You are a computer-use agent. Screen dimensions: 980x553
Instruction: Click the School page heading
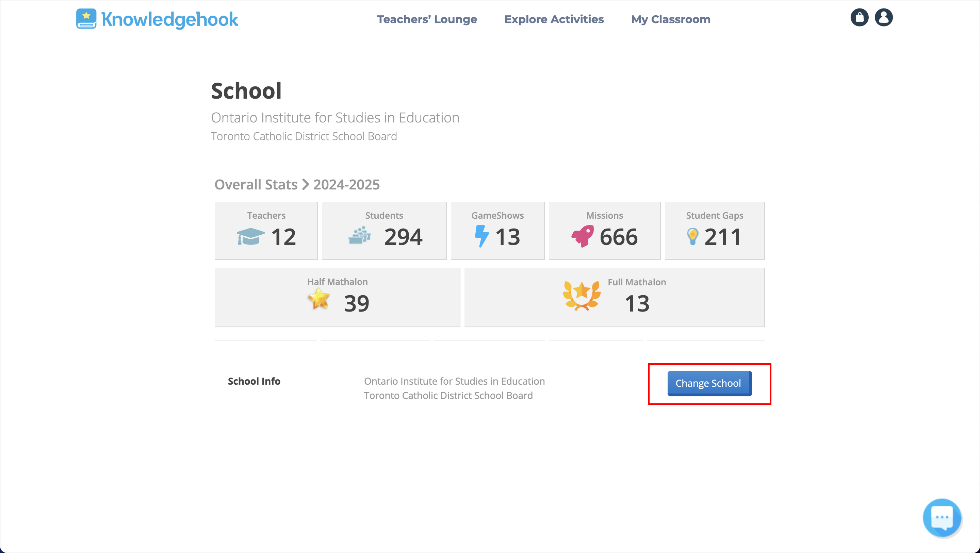246,91
